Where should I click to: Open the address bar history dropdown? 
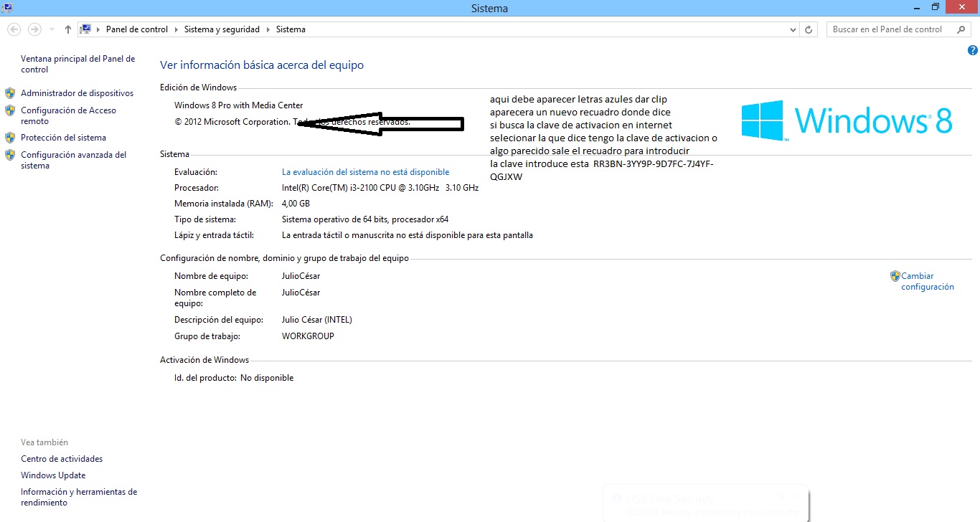(793, 30)
